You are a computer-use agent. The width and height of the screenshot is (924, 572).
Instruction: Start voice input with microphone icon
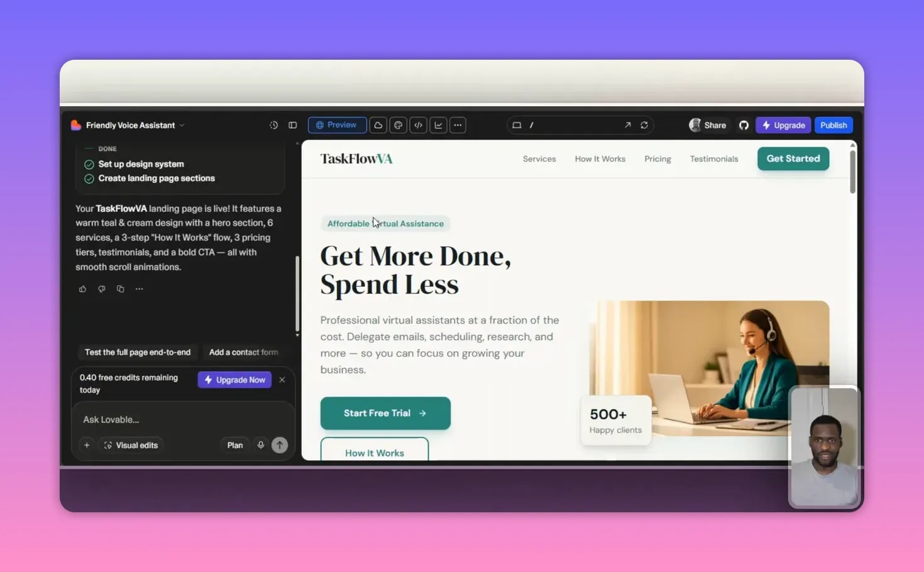click(x=260, y=445)
